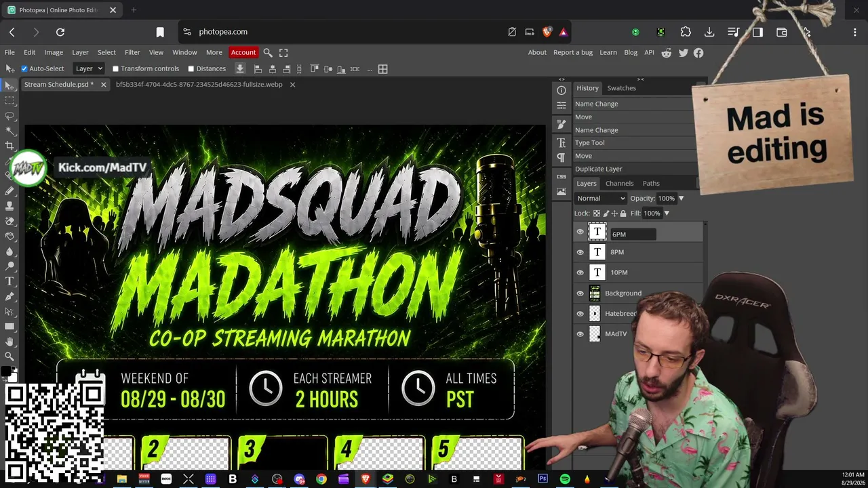
Task: Select the Lasso tool
Action: tap(9, 116)
